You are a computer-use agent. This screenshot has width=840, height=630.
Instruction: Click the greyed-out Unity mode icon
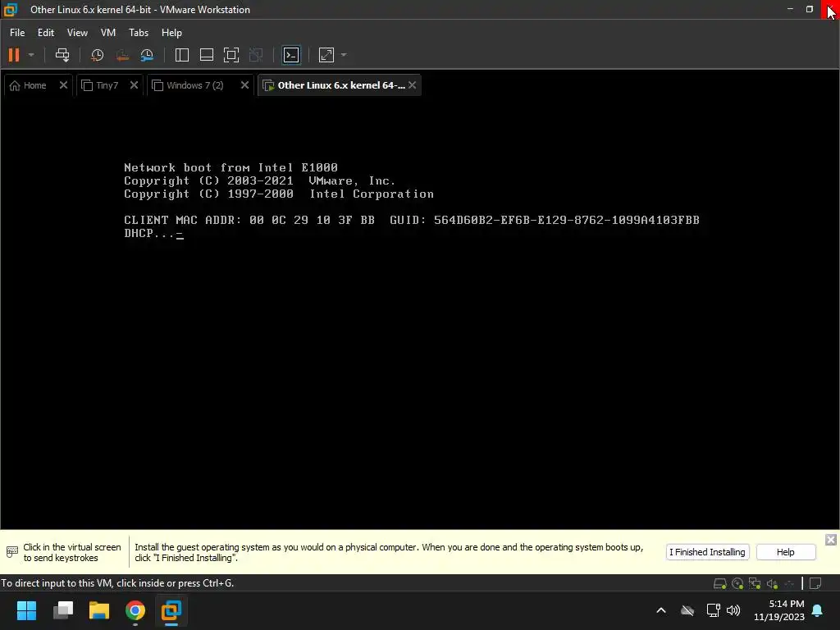(x=256, y=55)
